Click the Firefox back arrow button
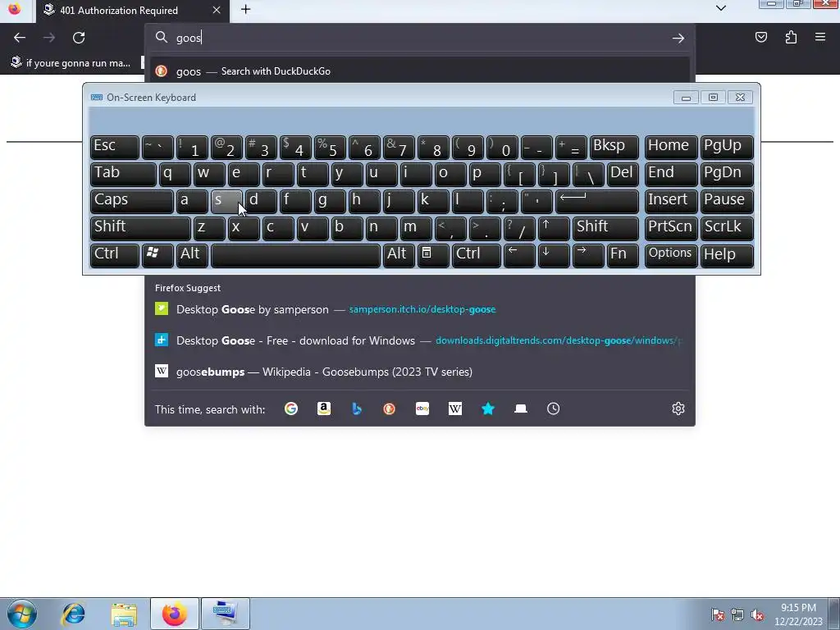 [20, 38]
